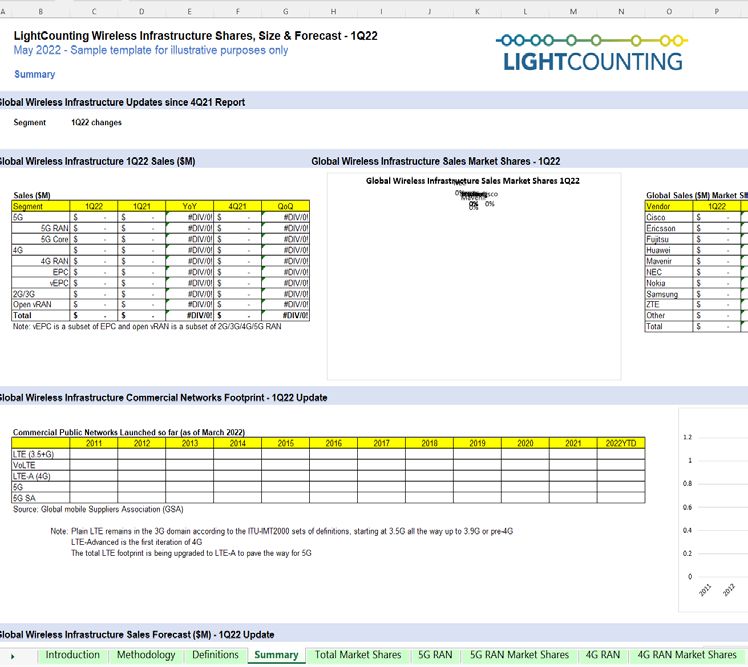The image size is (748, 667).
Task: Switch to the Methodology sheet tab
Action: click(x=146, y=655)
